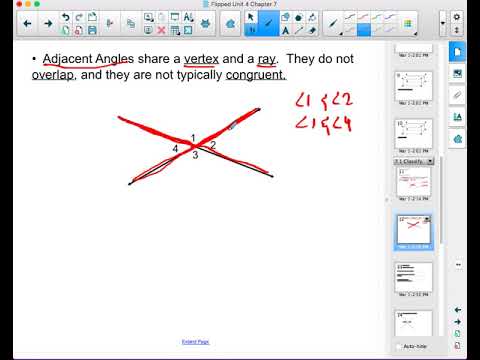Open toolbar settings with the gear icon

pyautogui.click(x=457, y=17)
